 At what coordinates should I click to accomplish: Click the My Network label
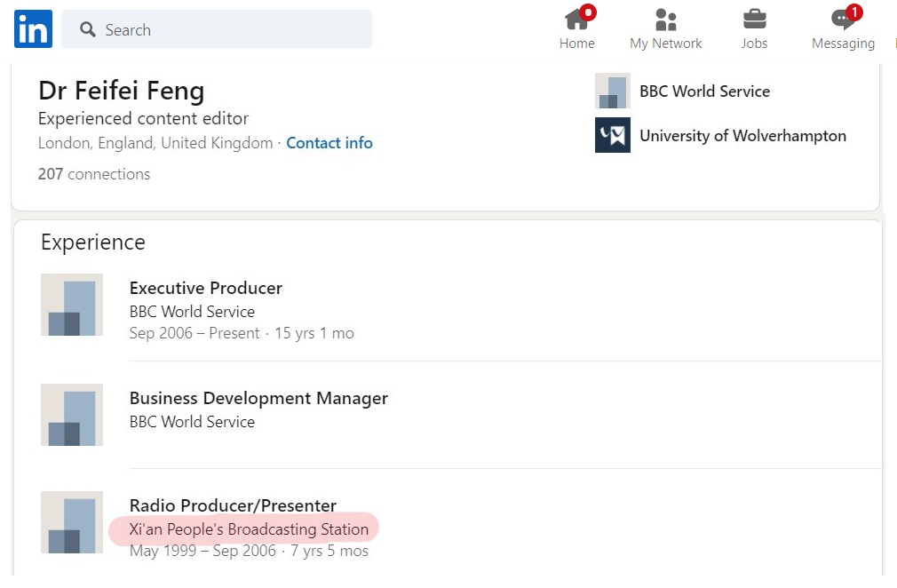point(666,44)
